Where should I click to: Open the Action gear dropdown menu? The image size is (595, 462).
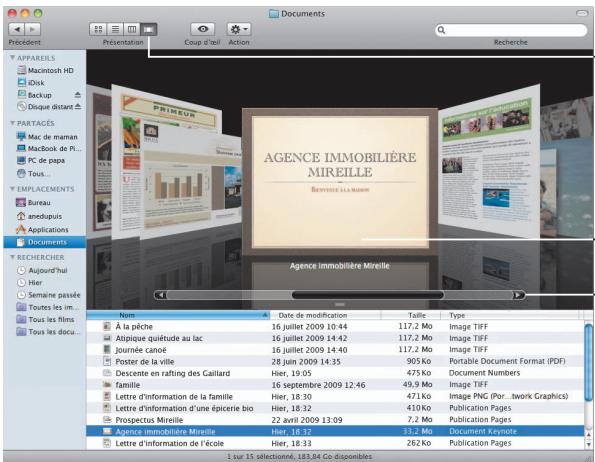239,29
